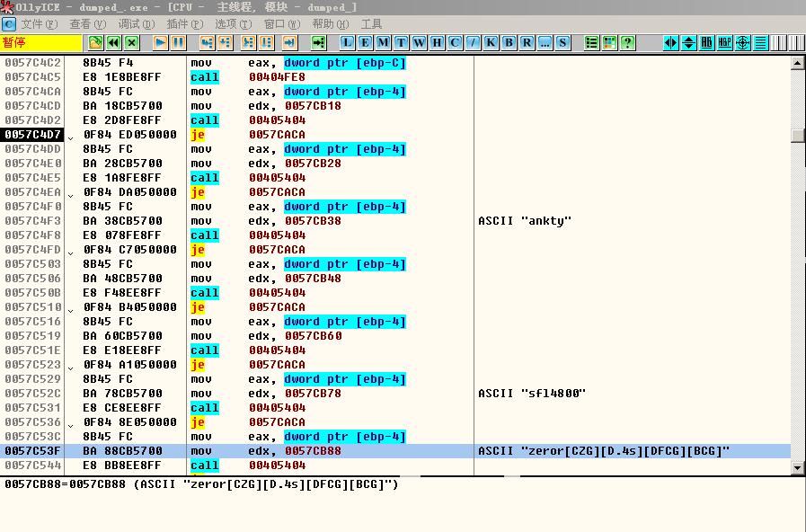
Task: Open Call stack with K button
Action: (x=491, y=42)
